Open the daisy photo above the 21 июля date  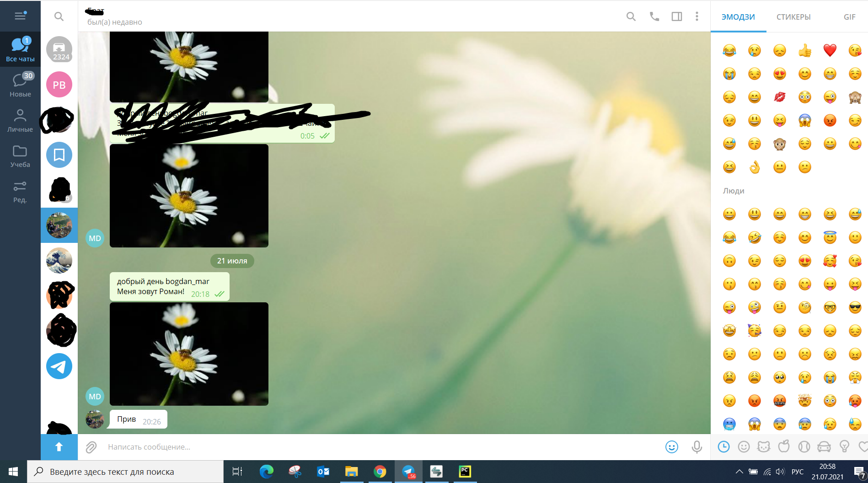click(189, 196)
